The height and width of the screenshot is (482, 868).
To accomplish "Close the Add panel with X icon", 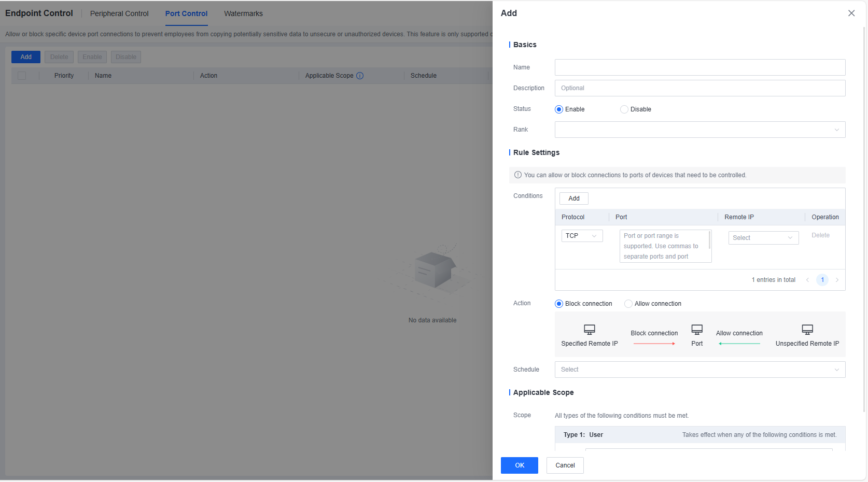I will coord(851,13).
